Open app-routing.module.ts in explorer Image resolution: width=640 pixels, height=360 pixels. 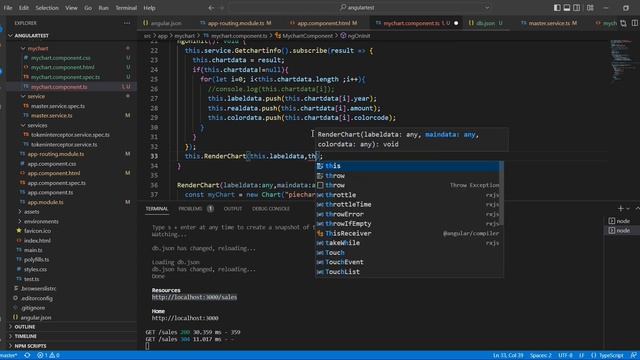(56, 154)
